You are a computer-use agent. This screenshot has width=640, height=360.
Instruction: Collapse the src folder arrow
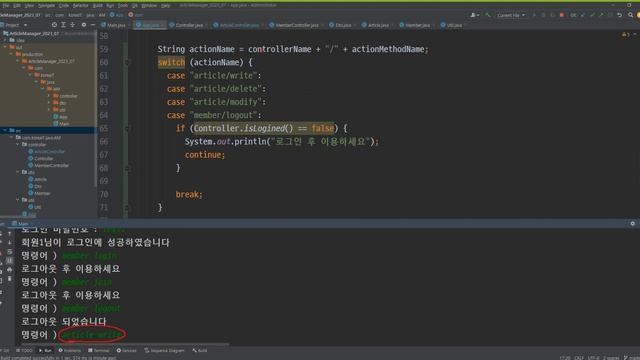[5, 131]
